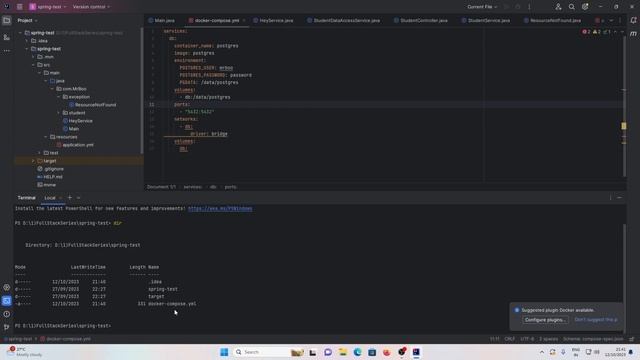Viewport: 640px width, 360px height.
Task: Click Don't suggest this plugin link
Action: coord(596,320)
